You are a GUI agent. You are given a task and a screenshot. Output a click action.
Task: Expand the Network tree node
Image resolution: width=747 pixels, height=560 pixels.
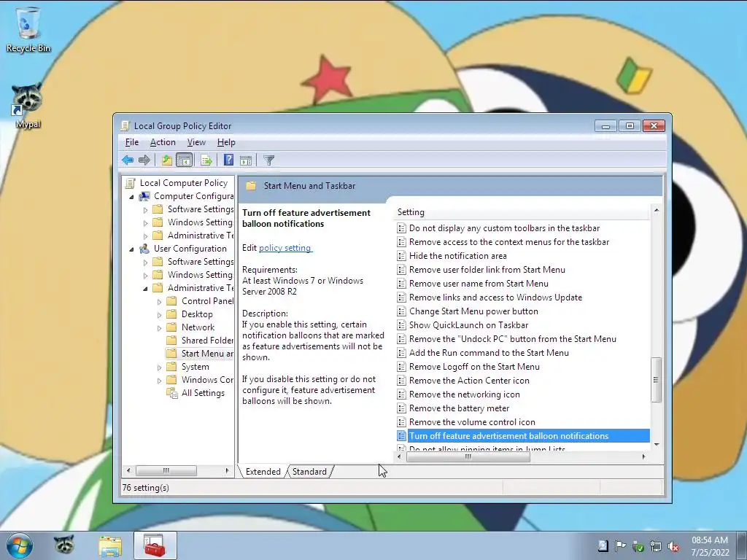tap(159, 327)
